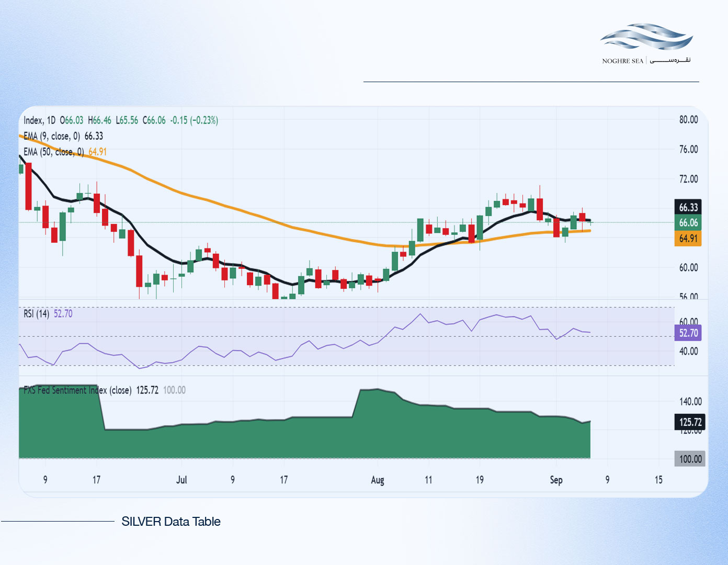Click the Index, 1D symbol label

tap(40, 120)
